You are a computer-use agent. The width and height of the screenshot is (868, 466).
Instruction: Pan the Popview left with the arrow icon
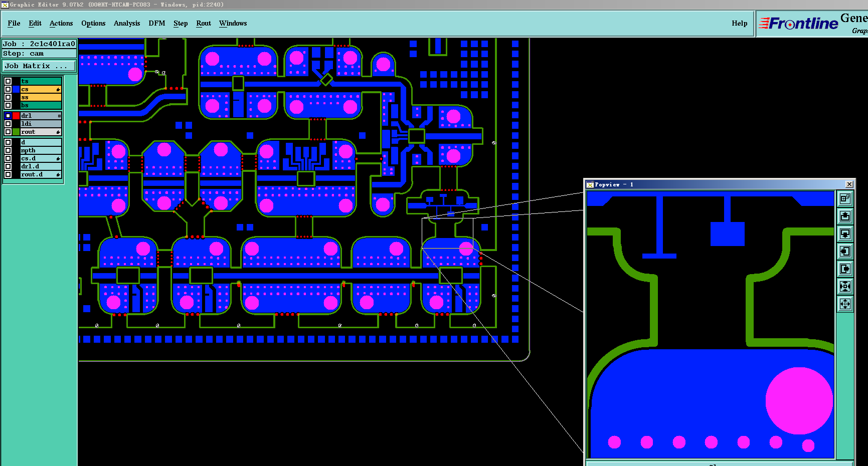(845, 251)
